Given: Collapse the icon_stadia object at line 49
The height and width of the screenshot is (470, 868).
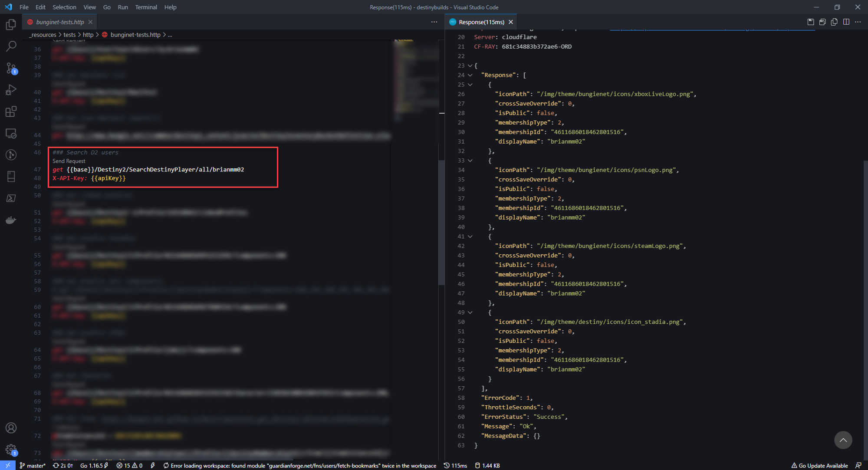Looking at the screenshot, I should [470, 312].
